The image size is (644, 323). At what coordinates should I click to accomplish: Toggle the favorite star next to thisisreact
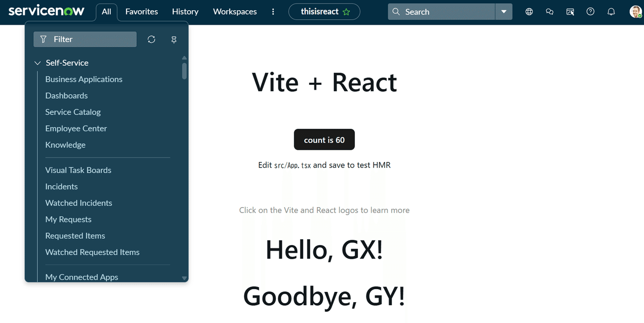coord(347,12)
